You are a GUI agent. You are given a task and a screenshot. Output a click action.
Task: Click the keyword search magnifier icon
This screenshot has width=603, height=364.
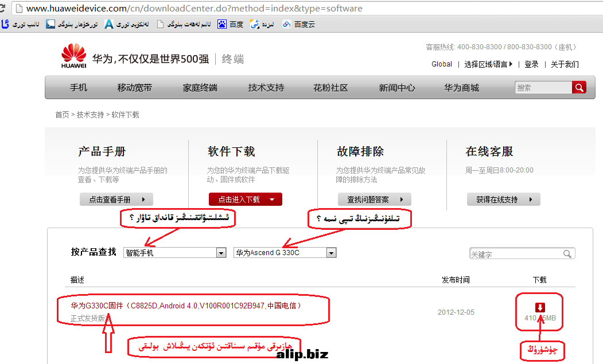click(567, 254)
